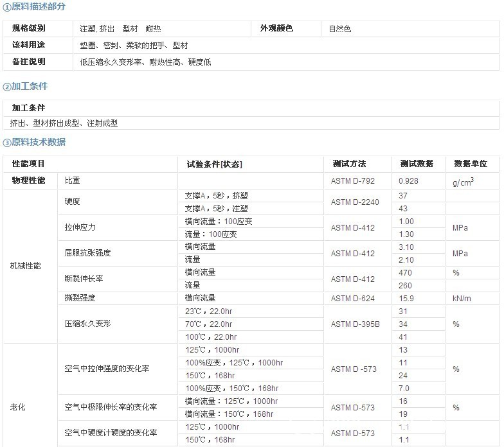This screenshot has width=504, height=447.
Task: Click the 备注说明 row label
Action: click(x=29, y=62)
